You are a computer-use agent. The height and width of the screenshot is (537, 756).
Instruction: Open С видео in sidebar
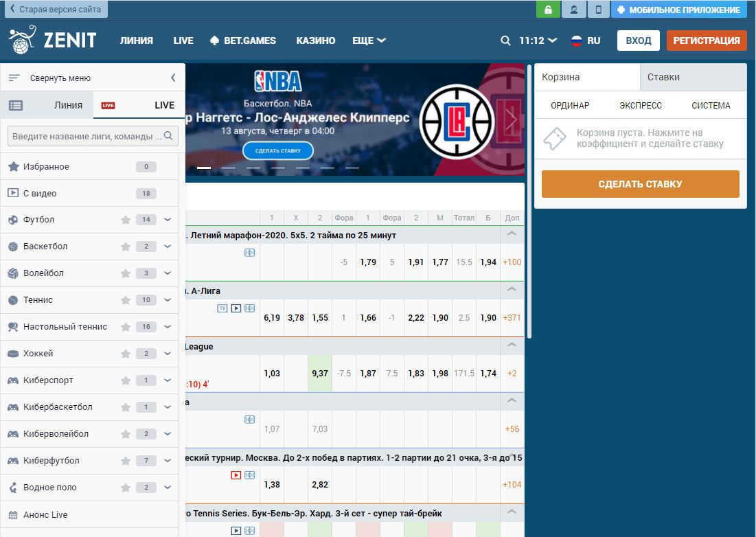[90, 193]
